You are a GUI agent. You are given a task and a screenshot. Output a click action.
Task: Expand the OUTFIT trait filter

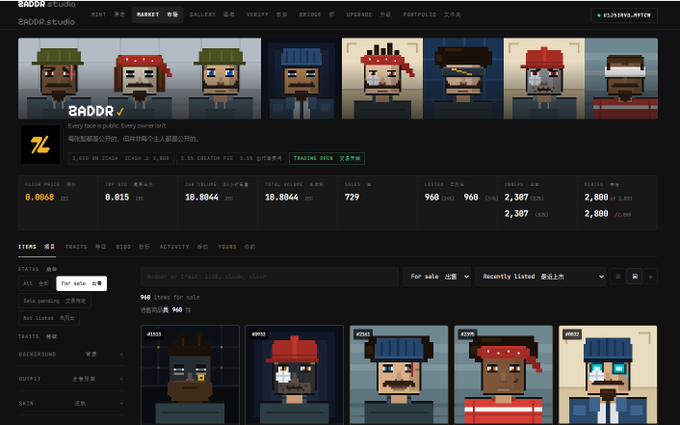[x=72, y=379]
